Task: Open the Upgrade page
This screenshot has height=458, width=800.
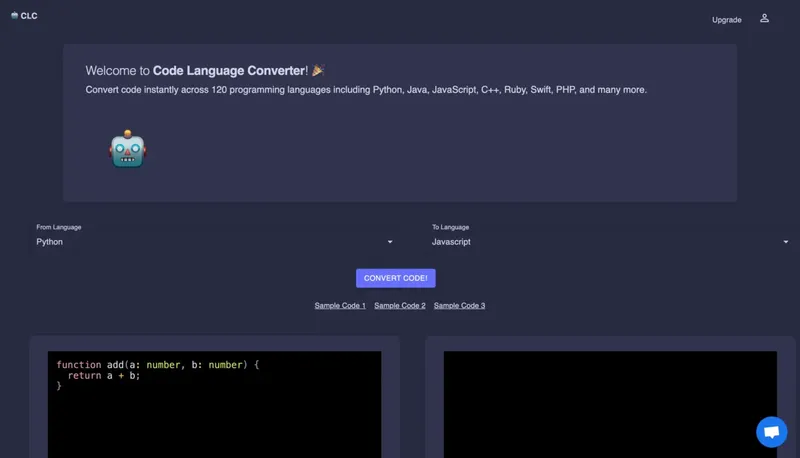Action: [x=726, y=20]
